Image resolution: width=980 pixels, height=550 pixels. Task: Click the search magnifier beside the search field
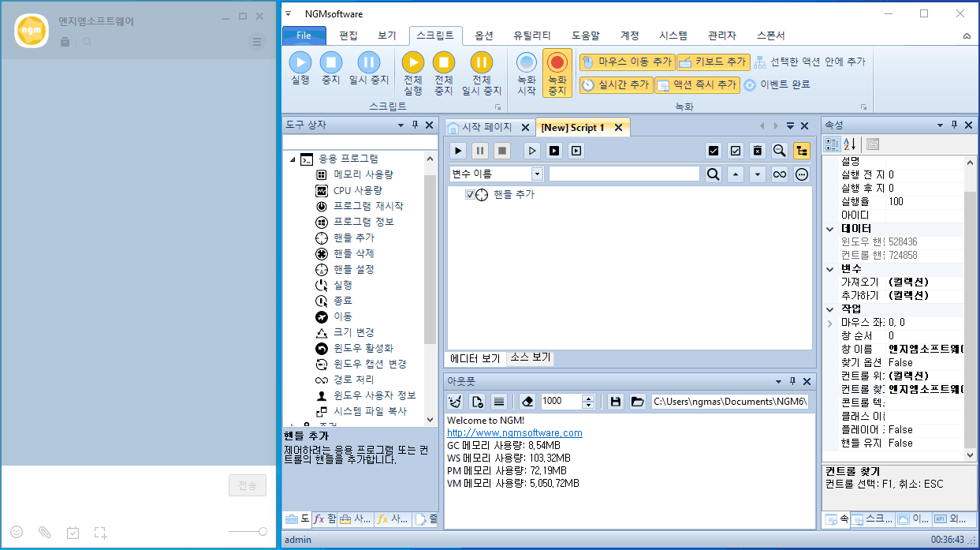(x=714, y=174)
